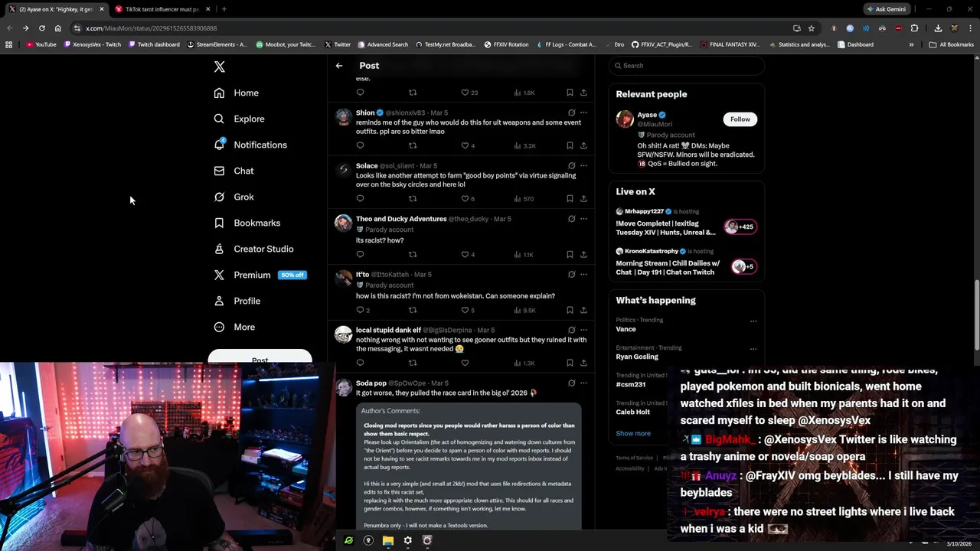Share local stupid dank elf's reply
This screenshot has height=551, width=980.
(x=583, y=363)
